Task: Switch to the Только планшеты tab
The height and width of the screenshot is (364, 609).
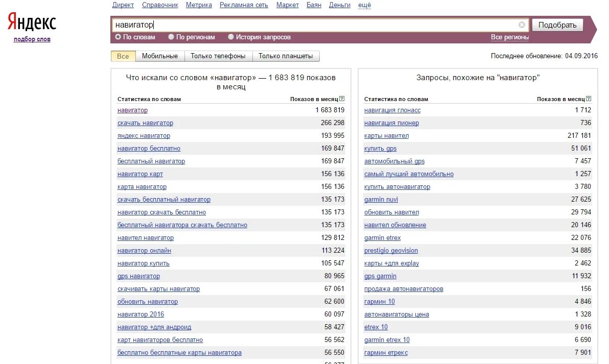Action: tap(286, 56)
